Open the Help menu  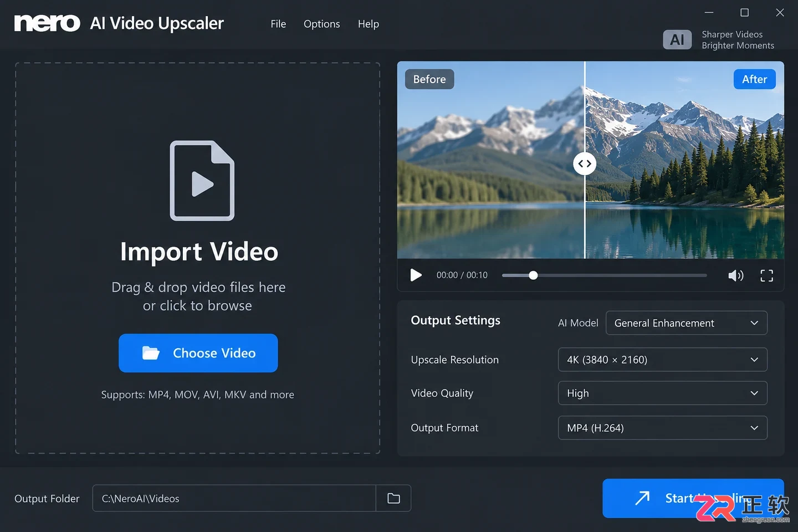369,24
